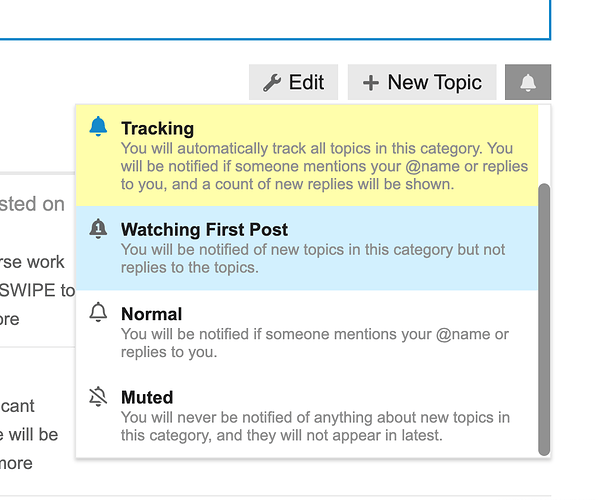Screen dimensions: 598x500
Task: Open the Edit category button
Action: coord(293,82)
